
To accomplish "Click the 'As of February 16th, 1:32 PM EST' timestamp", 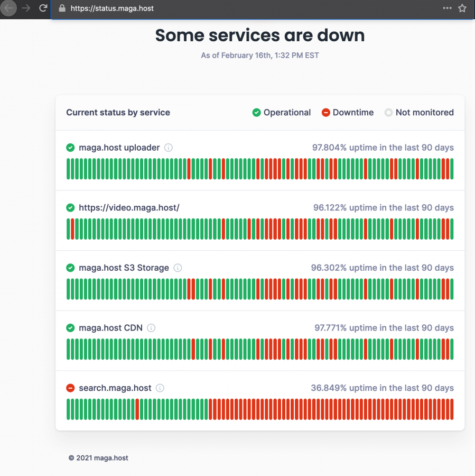I will click(260, 56).
